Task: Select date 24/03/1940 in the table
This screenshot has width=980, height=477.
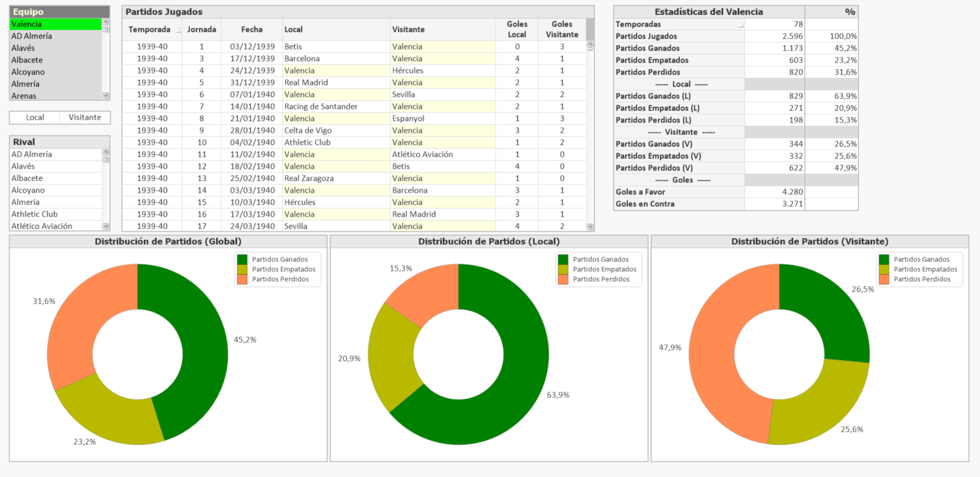Action: tap(252, 226)
